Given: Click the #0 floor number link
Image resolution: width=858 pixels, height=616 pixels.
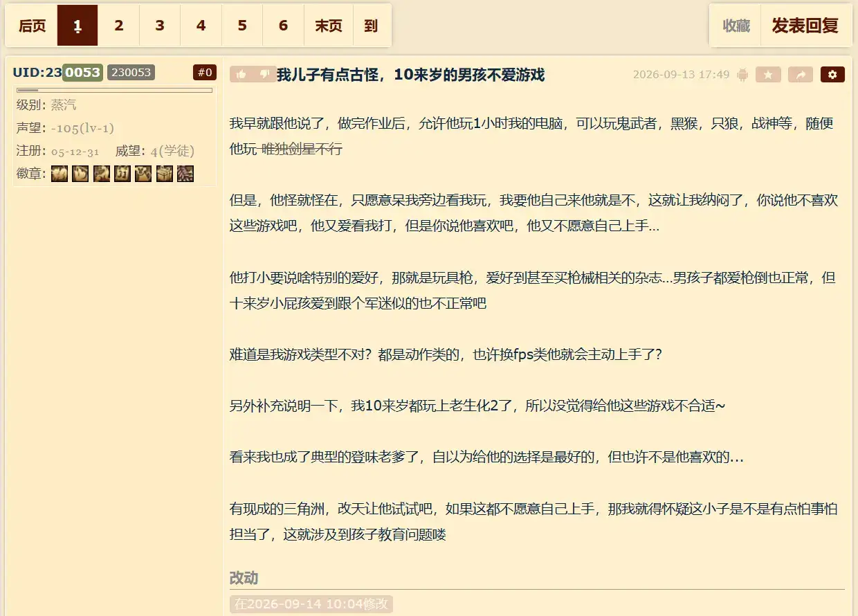Looking at the screenshot, I should pos(205,72).
